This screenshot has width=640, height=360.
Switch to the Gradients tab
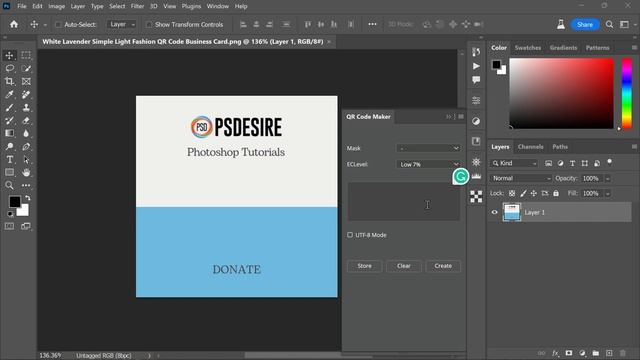pyautogui.click(x=563, y=48)
